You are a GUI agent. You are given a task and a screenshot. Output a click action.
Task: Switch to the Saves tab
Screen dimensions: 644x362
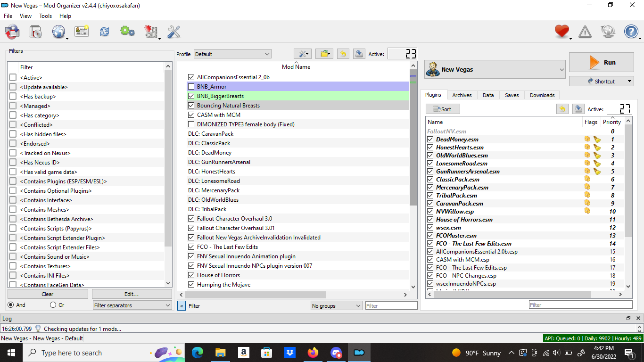pyautogui.click(x=512, y=95)
